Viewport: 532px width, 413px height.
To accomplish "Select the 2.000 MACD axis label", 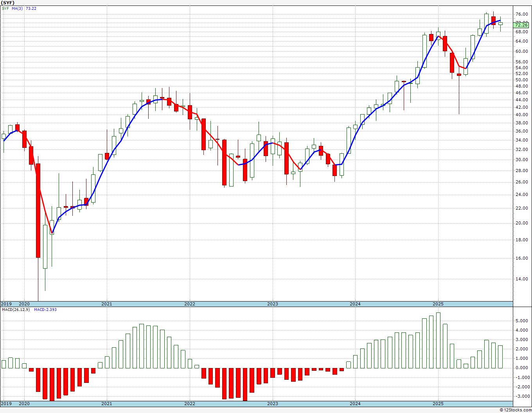I will click(x=523, y=349).
